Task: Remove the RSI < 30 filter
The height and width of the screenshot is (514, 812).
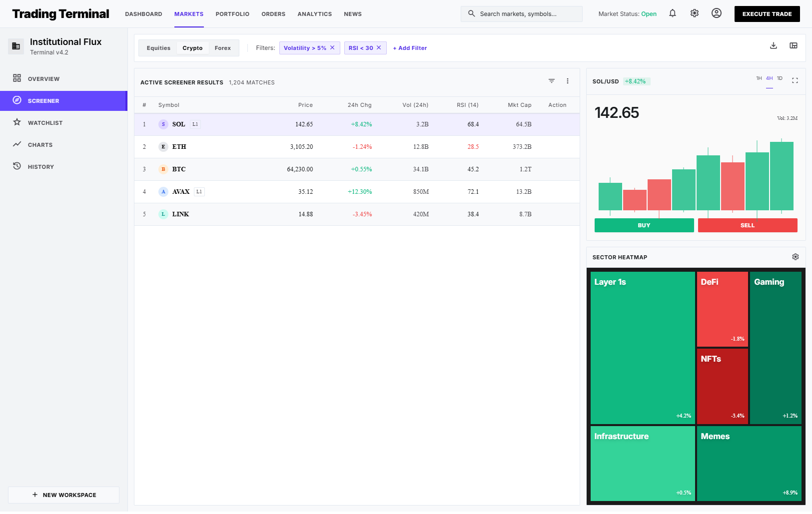Action: [379, 48]
